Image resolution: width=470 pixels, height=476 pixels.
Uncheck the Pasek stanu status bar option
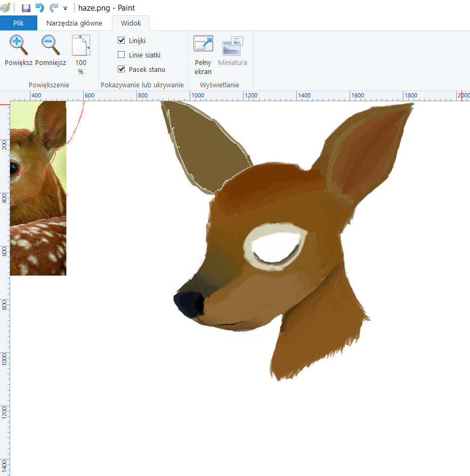(x=121, y=69)
